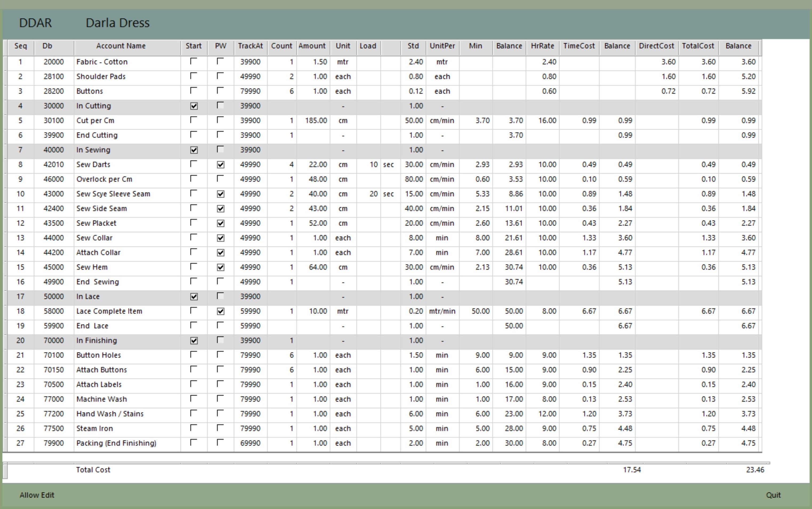Uncheck the Start checkbox for In Cutting
The width and height of the screenshot is (812, 509).
[194, 106]
